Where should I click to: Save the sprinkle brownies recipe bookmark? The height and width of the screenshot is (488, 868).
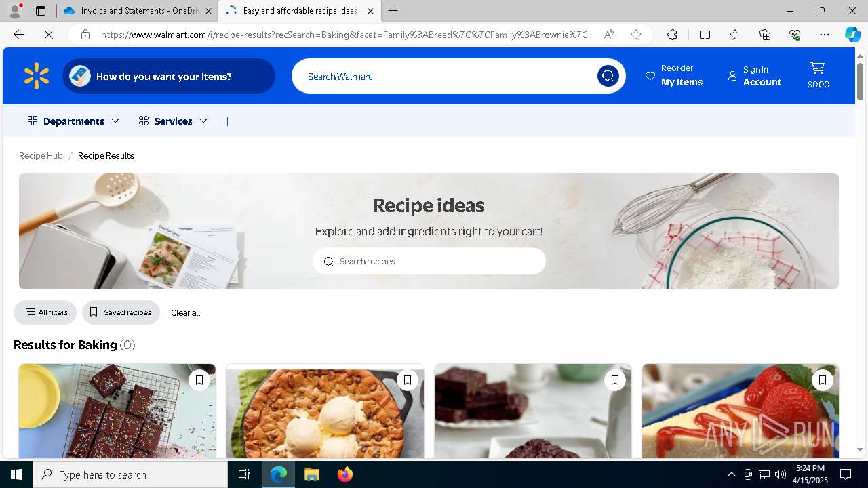pos(199,380)
